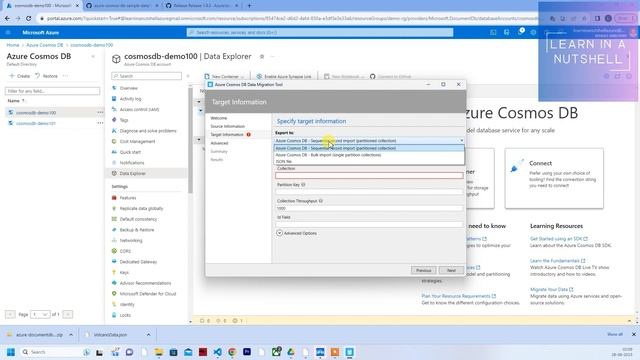Viewport: 640px width, 360px height.
Task: Open Cost Management item
Action: coord(137,141)
